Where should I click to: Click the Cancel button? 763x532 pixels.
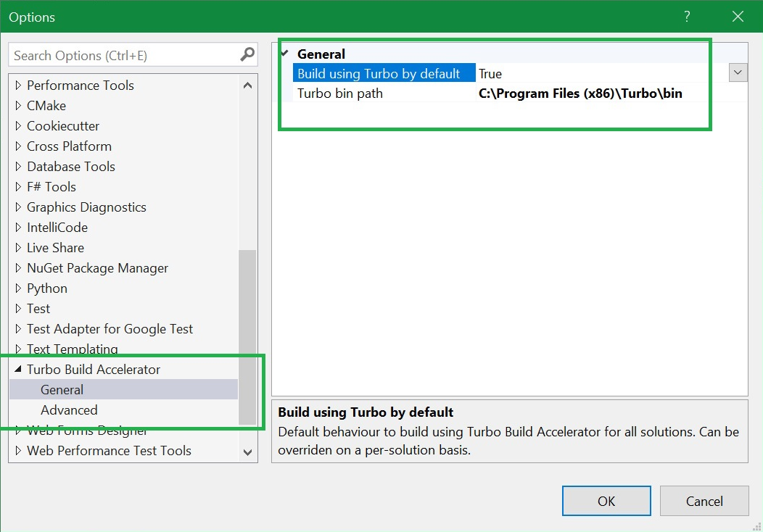tap(704, 501)
